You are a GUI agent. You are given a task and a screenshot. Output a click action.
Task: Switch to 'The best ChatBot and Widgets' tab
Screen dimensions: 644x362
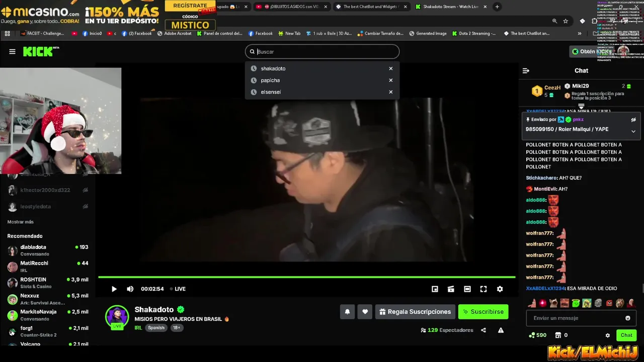371,7
